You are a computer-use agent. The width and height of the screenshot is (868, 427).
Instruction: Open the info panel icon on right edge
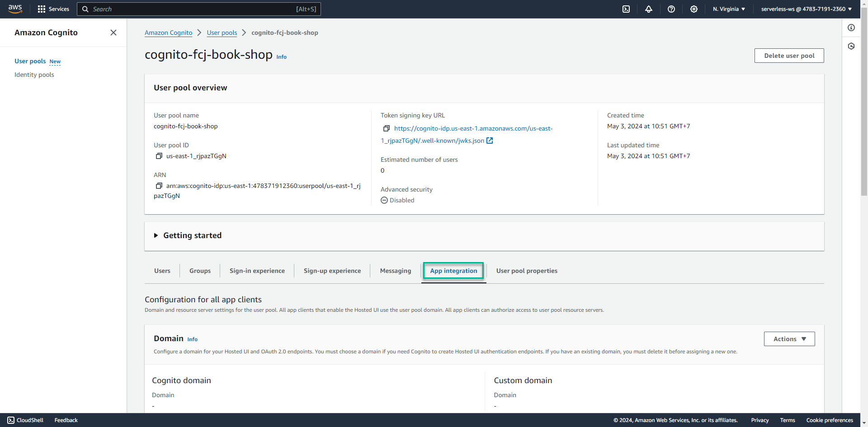click(851, 28)
